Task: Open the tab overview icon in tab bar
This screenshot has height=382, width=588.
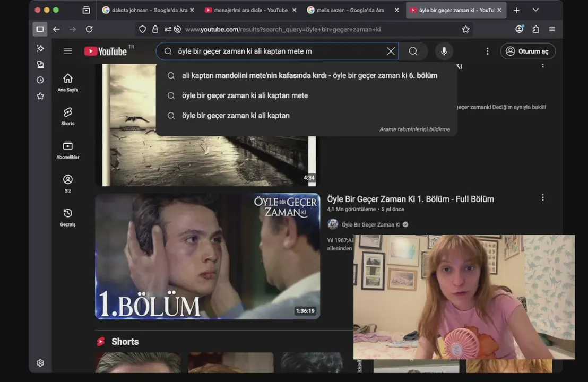Action: tap(87, 10)
